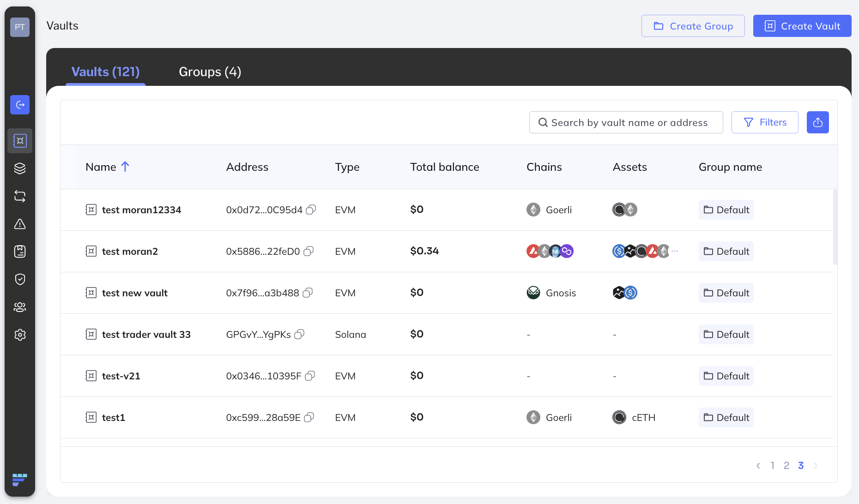
Task: Click the Assets column header
Action: click(x=629, y=167)
